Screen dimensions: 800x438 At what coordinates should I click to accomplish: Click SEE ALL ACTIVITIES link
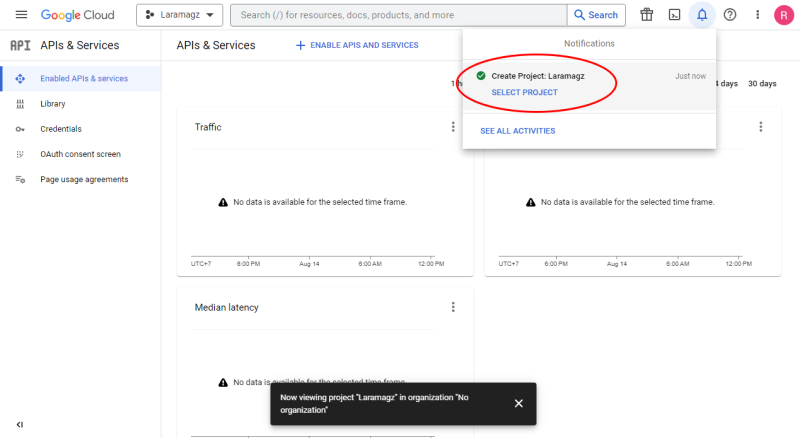[517, 131]
